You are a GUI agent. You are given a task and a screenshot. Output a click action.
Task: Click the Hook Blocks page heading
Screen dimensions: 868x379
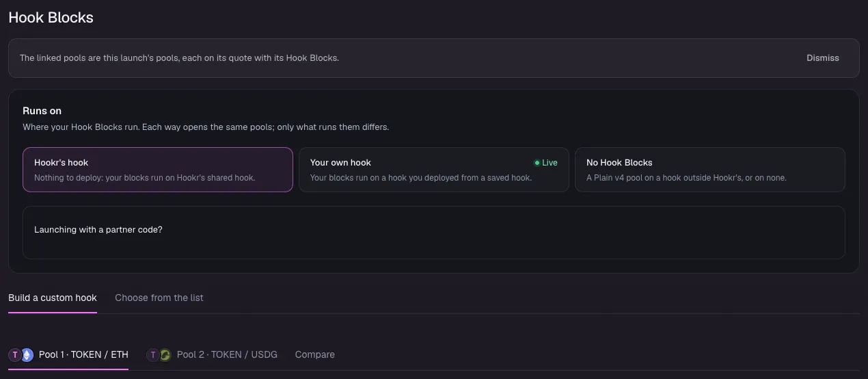tap(51, 18)
